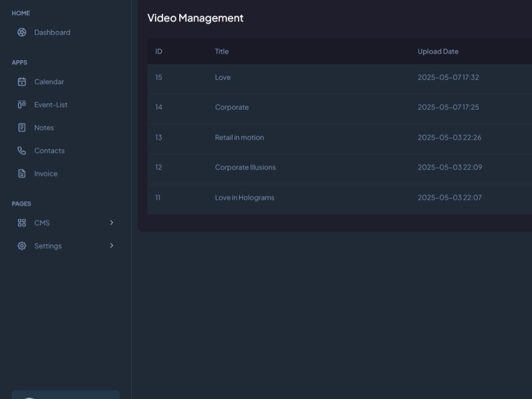Click upload date 2025-05-03 22:09
The image size is (532, 399).
point(450,167)
